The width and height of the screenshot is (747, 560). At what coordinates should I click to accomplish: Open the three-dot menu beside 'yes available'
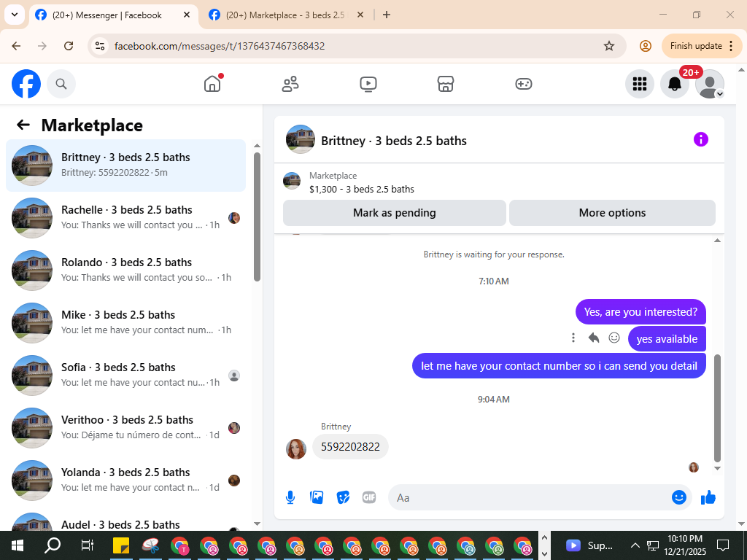(x=573, y=338)
